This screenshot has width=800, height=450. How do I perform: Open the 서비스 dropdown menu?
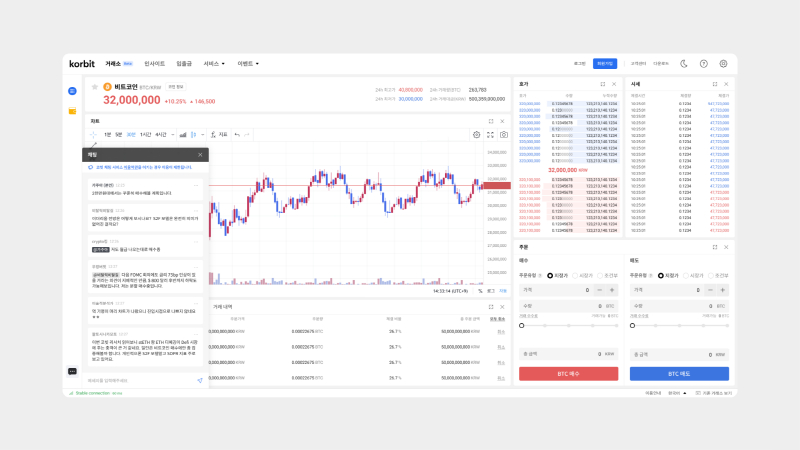(x=214, y=63)
